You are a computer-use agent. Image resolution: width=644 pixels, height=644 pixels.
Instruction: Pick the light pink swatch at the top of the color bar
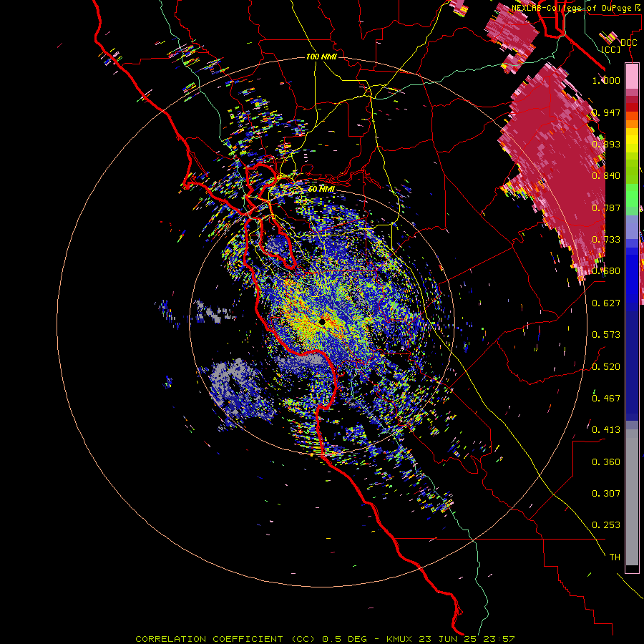[632, 77]
